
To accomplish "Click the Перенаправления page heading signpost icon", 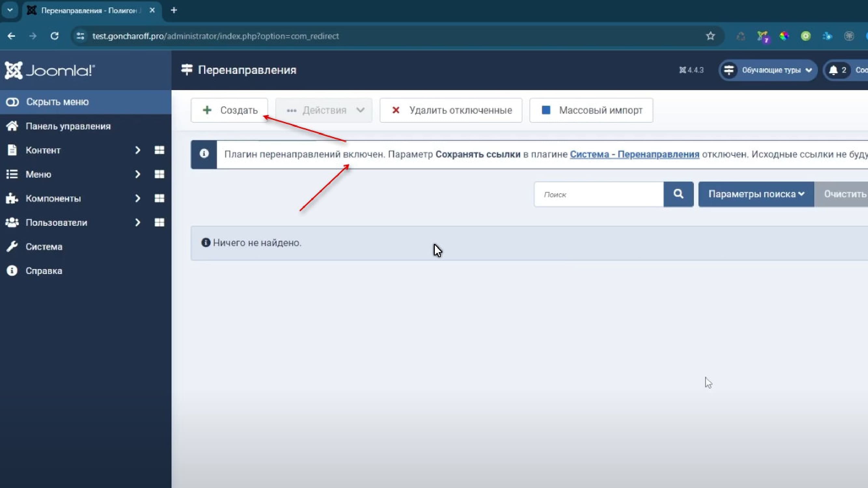I will 187,70.
